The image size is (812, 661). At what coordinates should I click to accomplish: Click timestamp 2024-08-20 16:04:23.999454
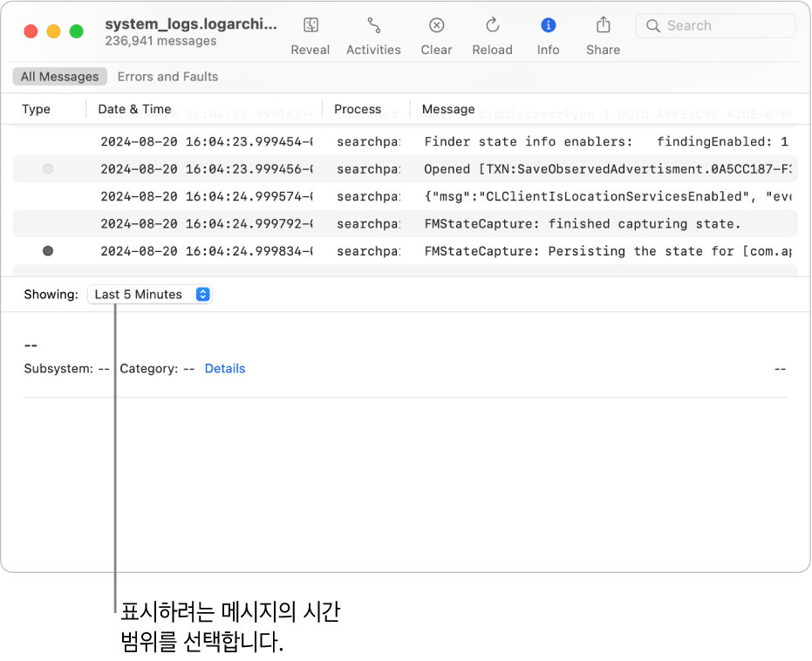click(x=207, y=142)
